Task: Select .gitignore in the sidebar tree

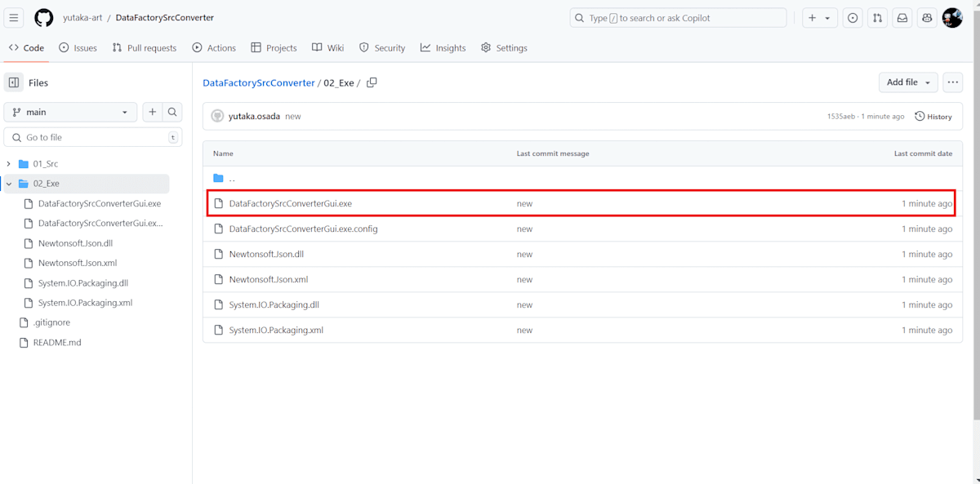Action: [x=51, y=322]
